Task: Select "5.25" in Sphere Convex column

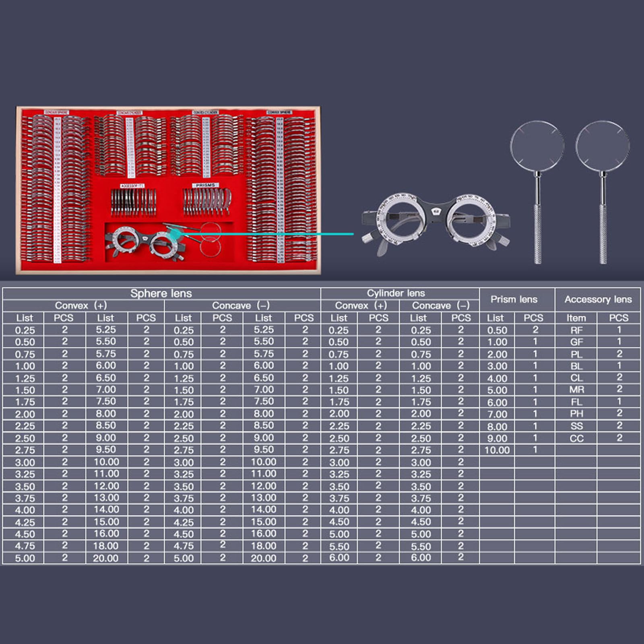Action: pos(106,330)
